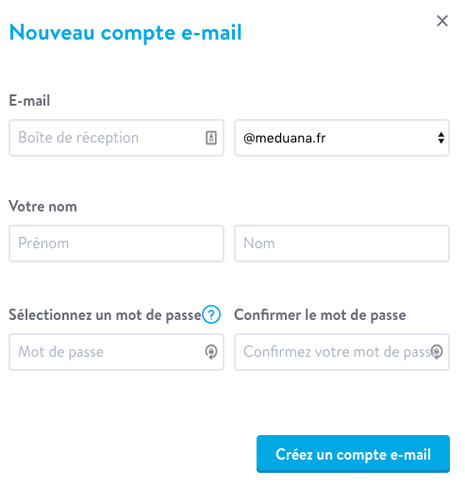Click the E-mail field label
This screenshot has width=465, height=487.
pyautogui.click(x=30, y=100)
